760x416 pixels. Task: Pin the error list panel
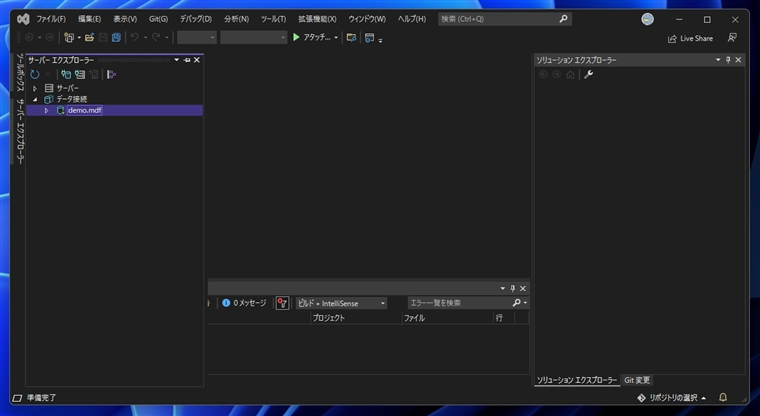click(513, 288)
